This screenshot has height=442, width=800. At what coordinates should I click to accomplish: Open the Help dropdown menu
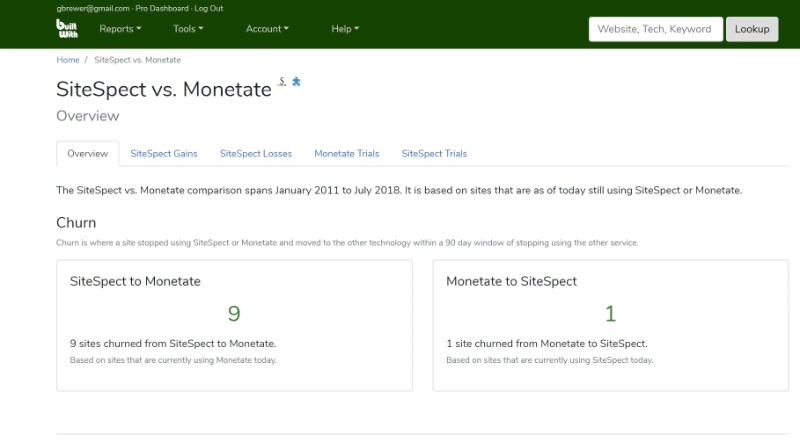click(345, 29)
